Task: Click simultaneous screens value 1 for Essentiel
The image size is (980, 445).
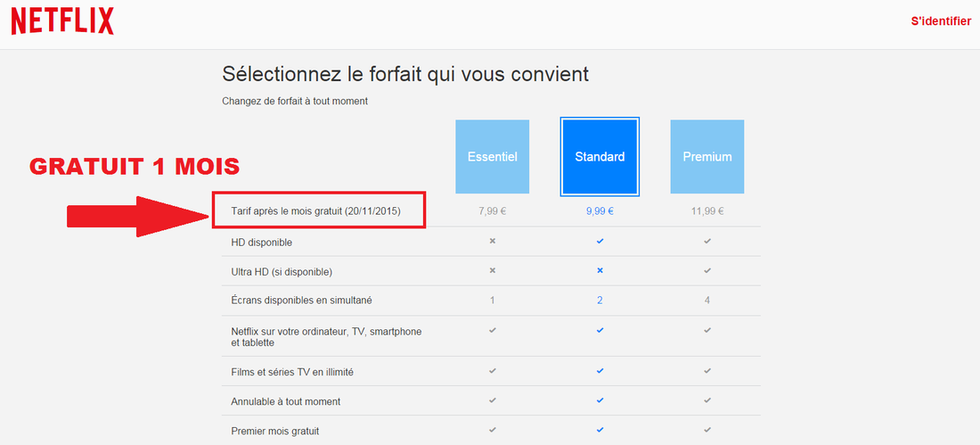Action: coord(493,301)
